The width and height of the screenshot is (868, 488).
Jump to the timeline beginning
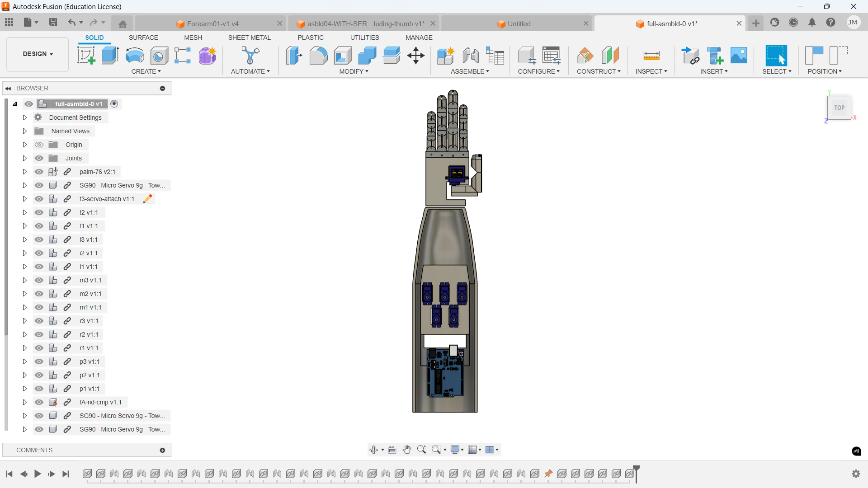pyautogui.click(x=9, y=474)
